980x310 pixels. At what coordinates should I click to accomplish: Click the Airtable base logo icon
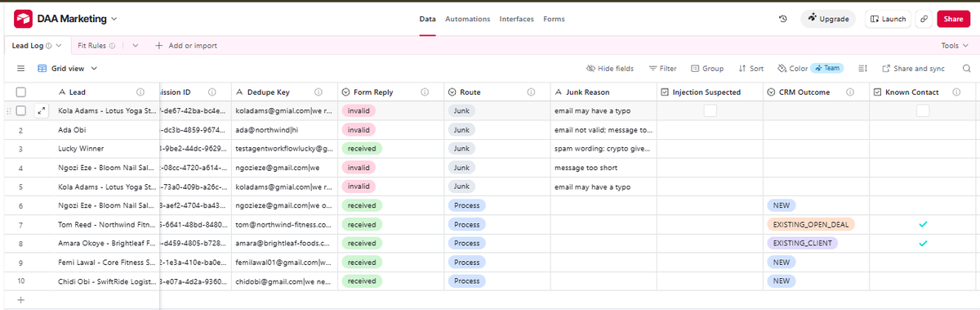click(x=23, y=18)
